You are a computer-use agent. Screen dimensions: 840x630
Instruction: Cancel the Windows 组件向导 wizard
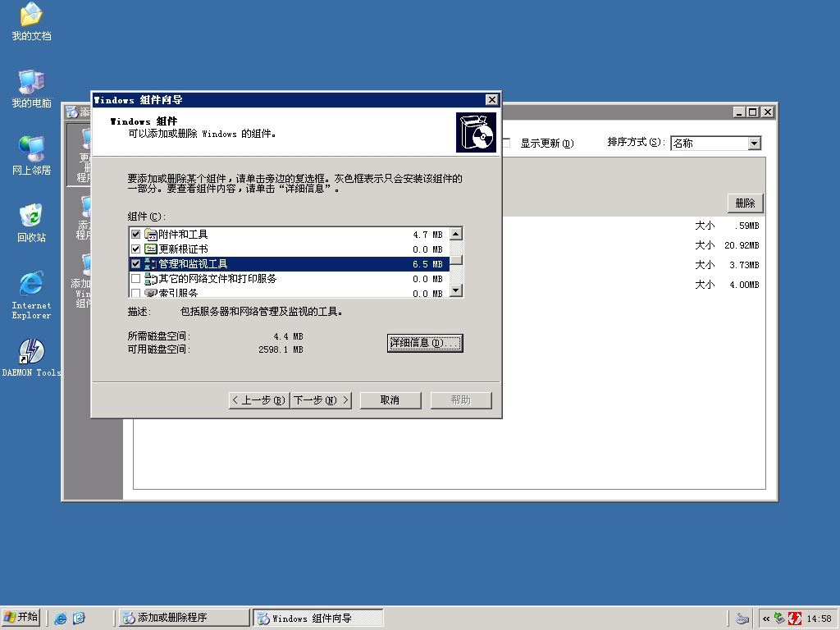(390, 400)
